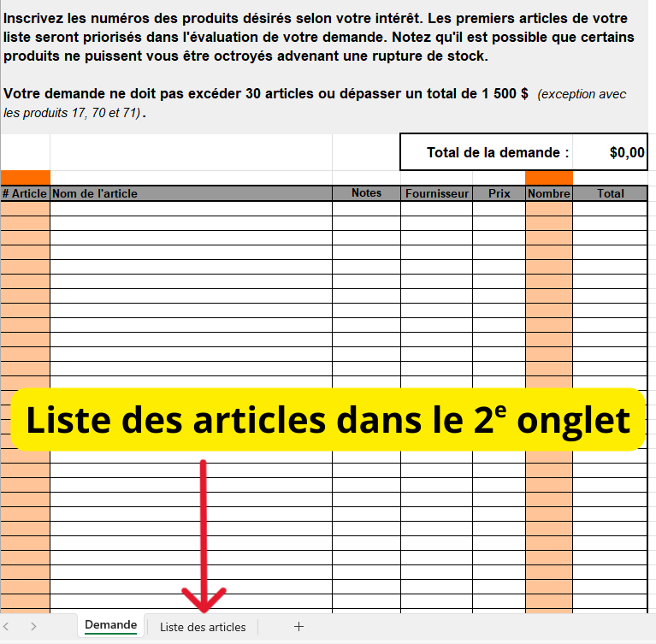This screenshot has width=656, height=644.
Task: Click the yellow 'Liste des articles' banner
Action: click(328, 420)
